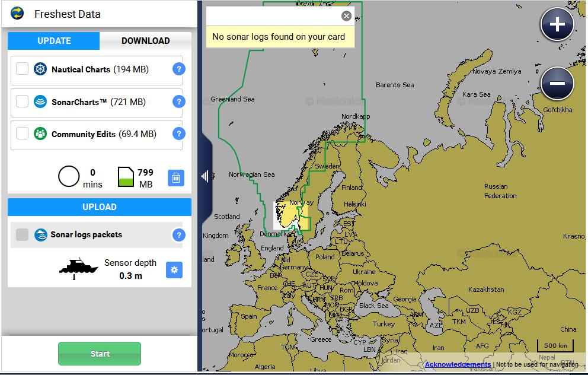Screen dimensions: 588x375
Task: Click the 'Poland' map label
Action: [325, 257]
